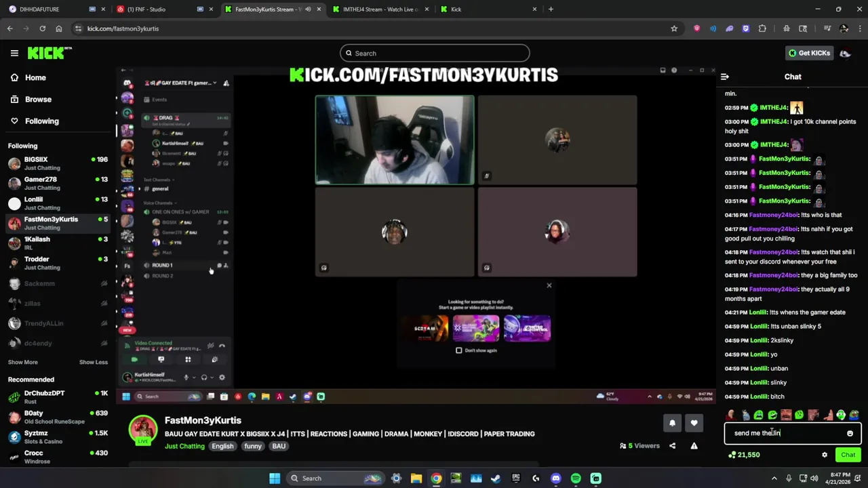
Task: Open 1Kallash channel in Following list
Action: tap(58, 243)
